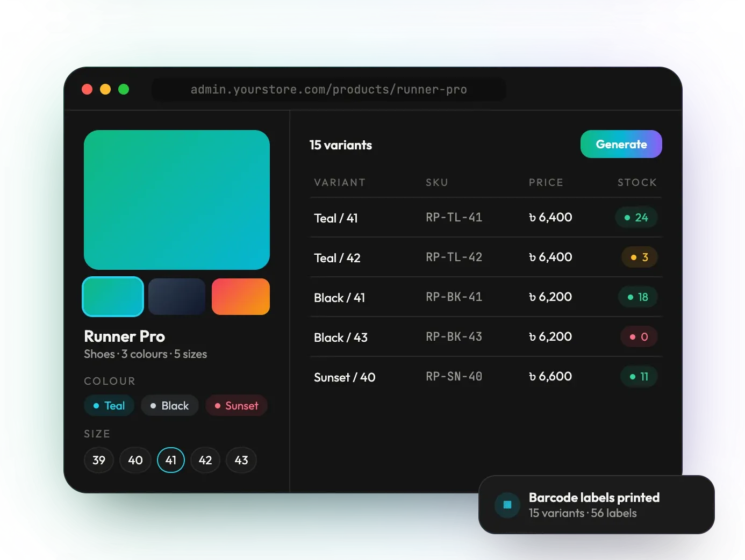This screenshot has width=745, height=560.
Task: Click the 15 variants heading
Action: pos(341,145)
